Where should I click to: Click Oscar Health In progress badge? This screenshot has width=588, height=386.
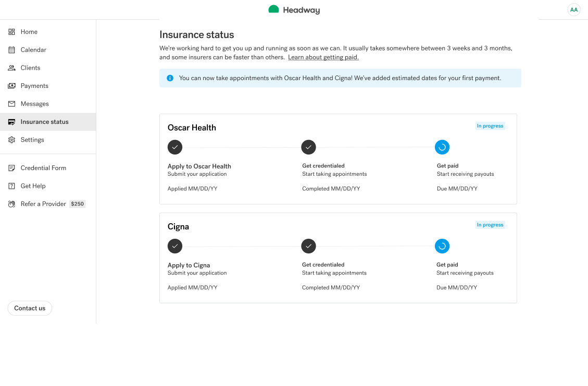pyautogui.click(x=490, y=126)
